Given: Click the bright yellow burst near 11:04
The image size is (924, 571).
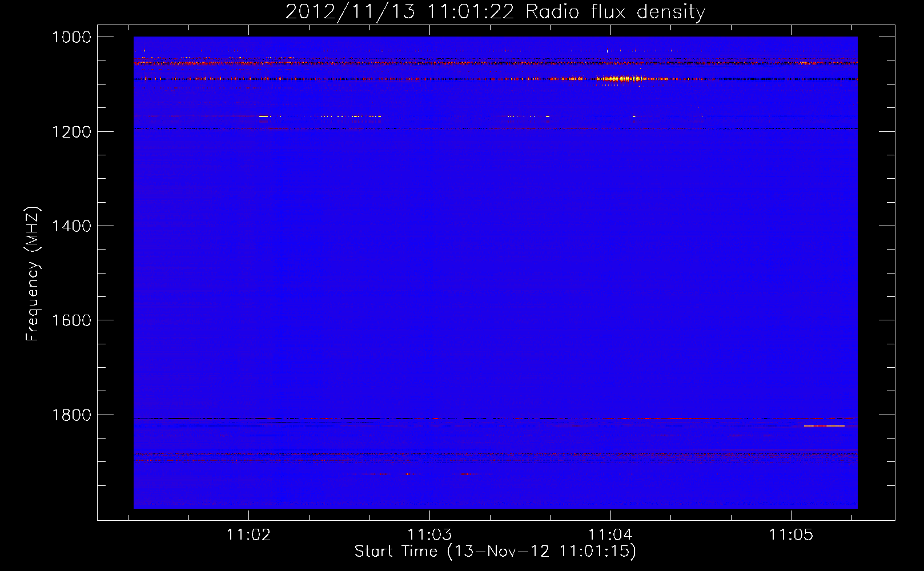Looking at the screenshot, I should [621, 79].
